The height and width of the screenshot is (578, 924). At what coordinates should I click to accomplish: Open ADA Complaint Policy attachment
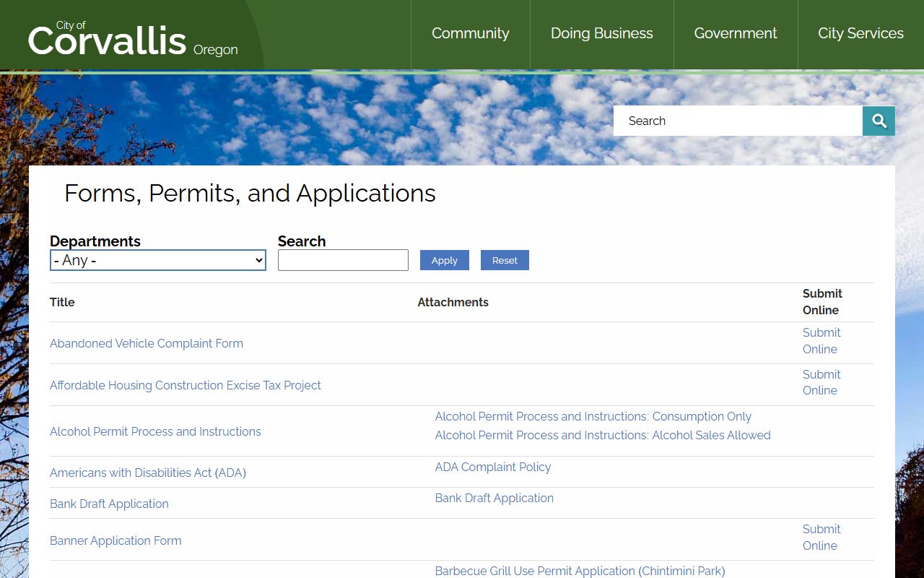click(x=493, y=467)
